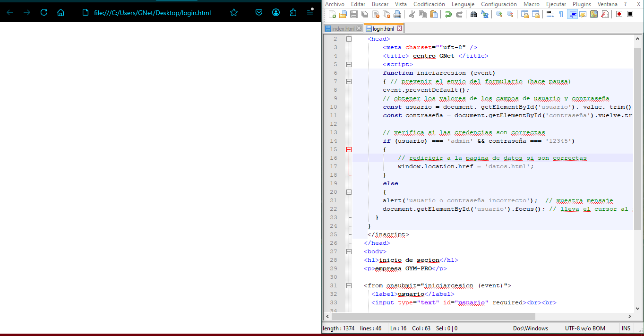644x336 pixels.
Task: Start macro recording with red dot button
Action: [x=619, y=14]
